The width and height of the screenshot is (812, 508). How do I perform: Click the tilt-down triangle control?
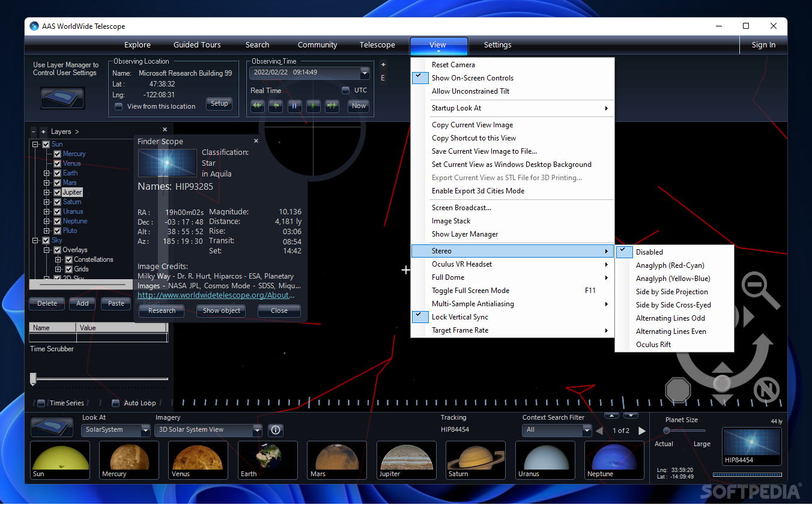tap(722, 399)
